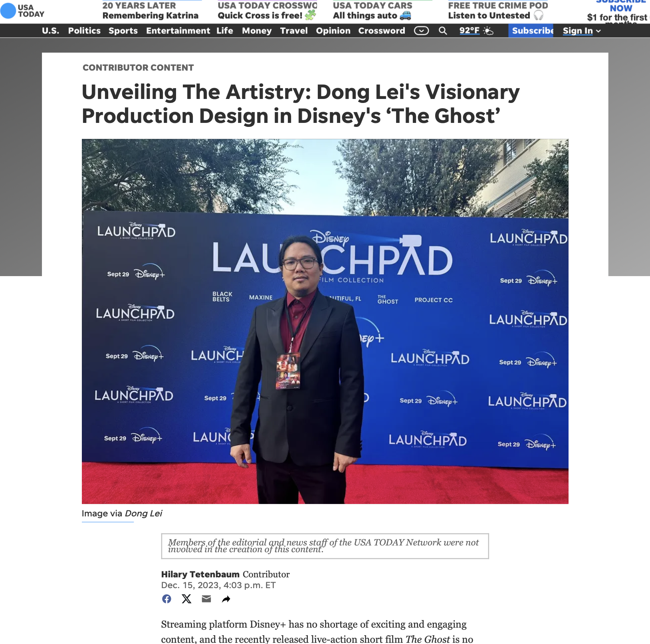
Task: Go to the Life section
Action: (225, 31)
